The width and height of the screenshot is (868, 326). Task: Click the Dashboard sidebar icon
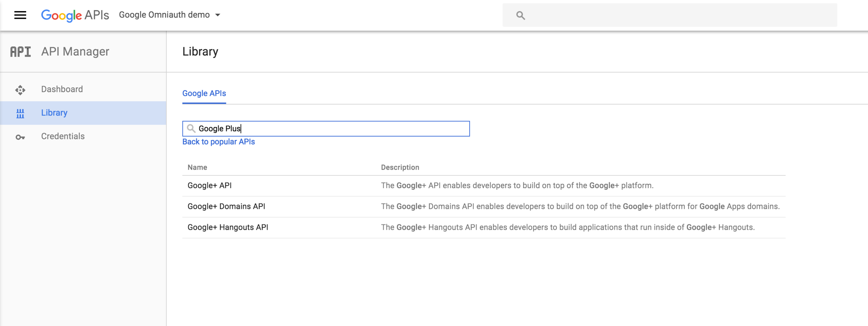point(20,90)
